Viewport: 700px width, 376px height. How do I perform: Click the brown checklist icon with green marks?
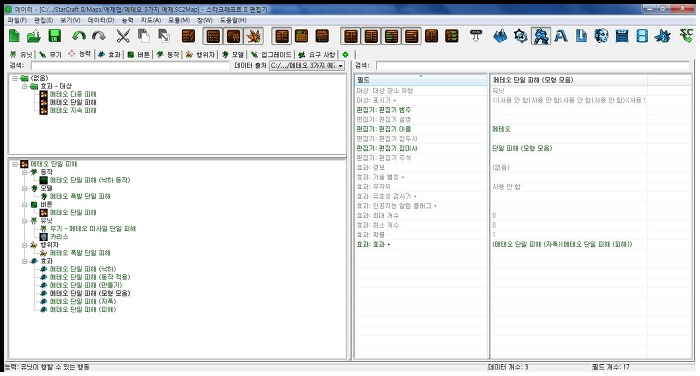pyautogui.click(x=452, y=36)
